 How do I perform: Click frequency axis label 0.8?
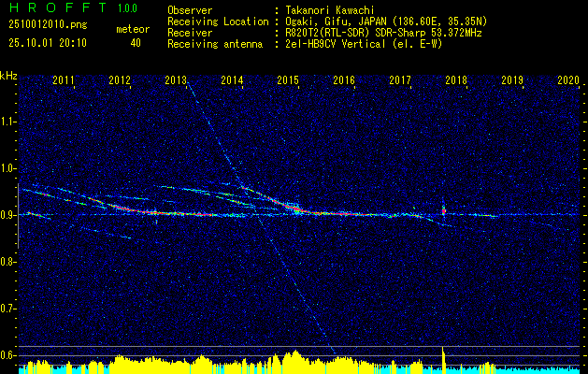(7, 262)
